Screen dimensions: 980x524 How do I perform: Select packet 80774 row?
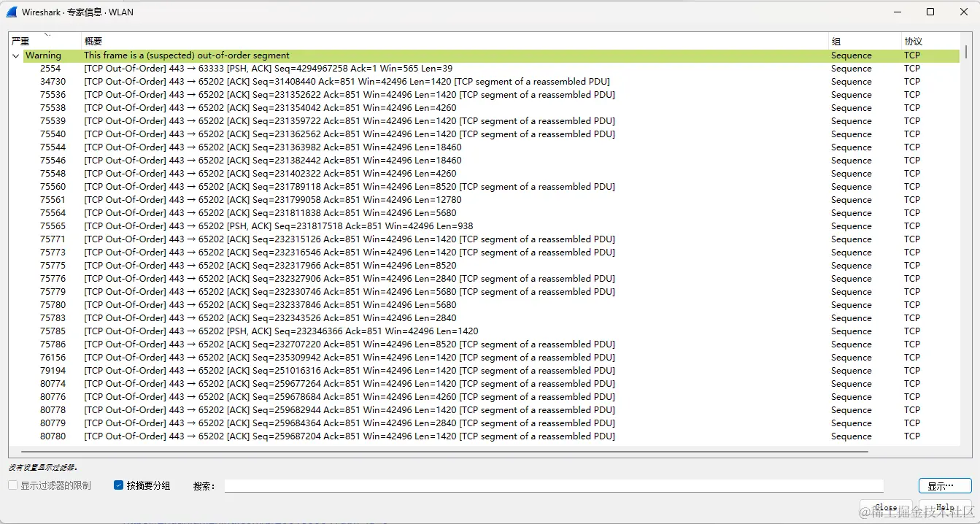tap(484, 384)
